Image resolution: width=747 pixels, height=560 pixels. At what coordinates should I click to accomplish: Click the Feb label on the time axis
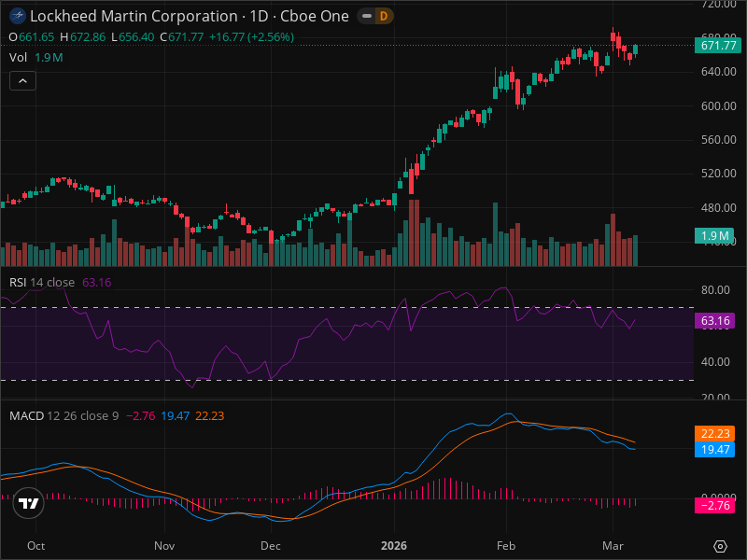(x=506, y=546)
